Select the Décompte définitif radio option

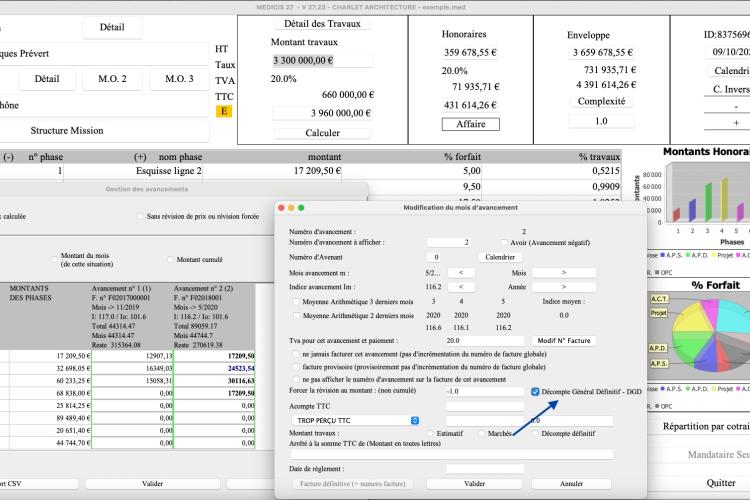point(535,433)
